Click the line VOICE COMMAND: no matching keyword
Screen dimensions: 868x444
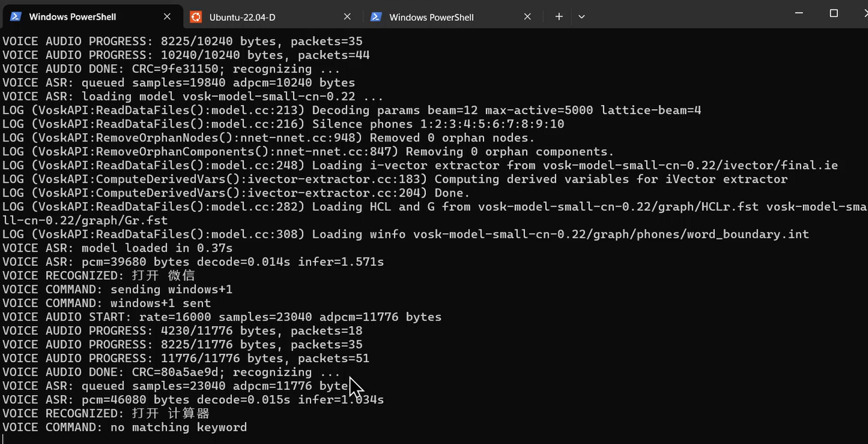tap(125, 427)
